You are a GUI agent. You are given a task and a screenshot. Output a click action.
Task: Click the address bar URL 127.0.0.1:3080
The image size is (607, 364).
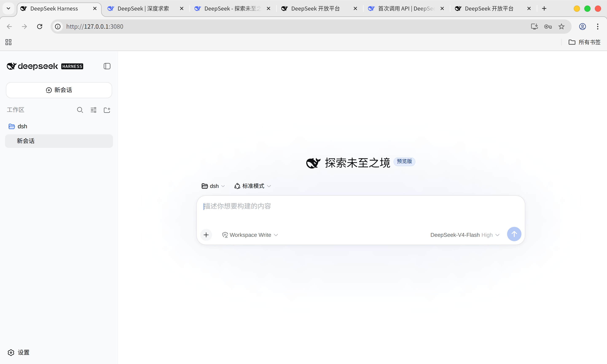(95, 27)
